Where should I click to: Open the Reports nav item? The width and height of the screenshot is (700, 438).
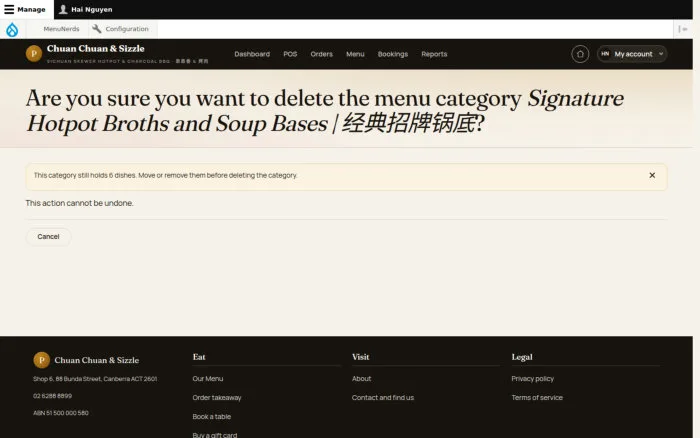tap(434, 54)
